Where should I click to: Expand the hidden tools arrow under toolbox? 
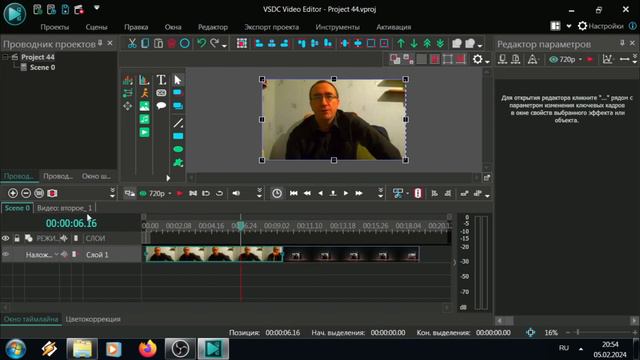click(x=168, y=178)
